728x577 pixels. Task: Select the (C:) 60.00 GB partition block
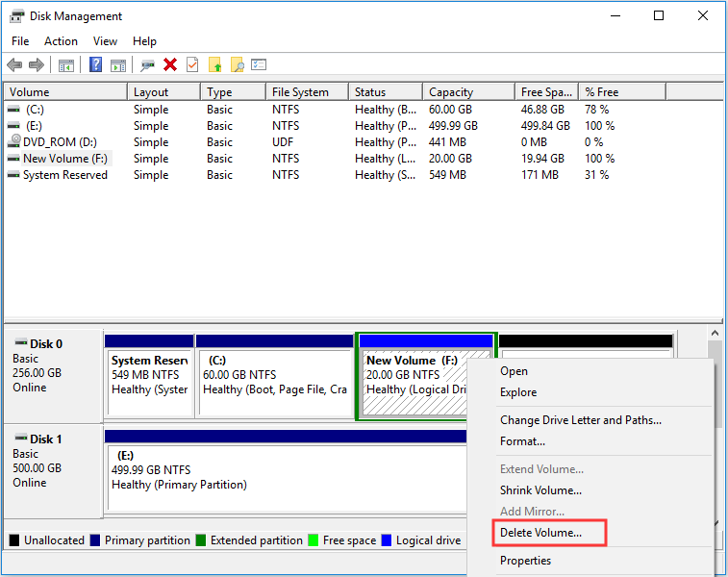(275, 375)
